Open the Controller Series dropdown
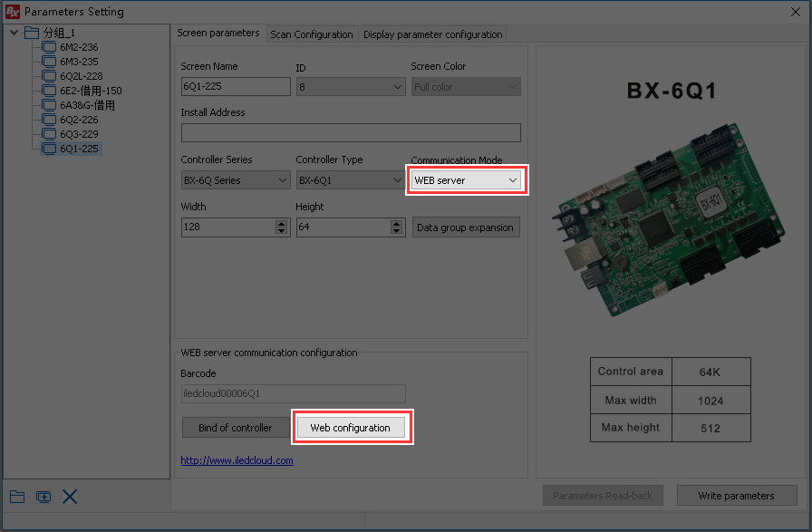 (x=282, y=180)
